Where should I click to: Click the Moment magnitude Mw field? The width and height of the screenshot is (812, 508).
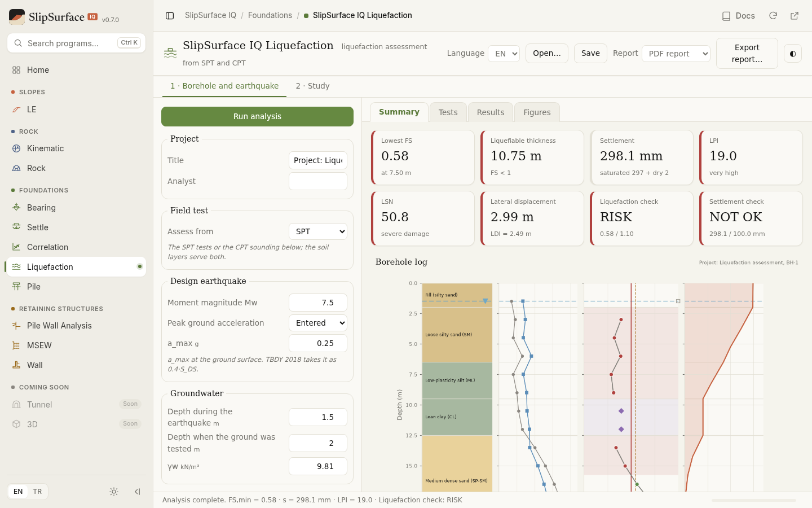pos(318,303)
